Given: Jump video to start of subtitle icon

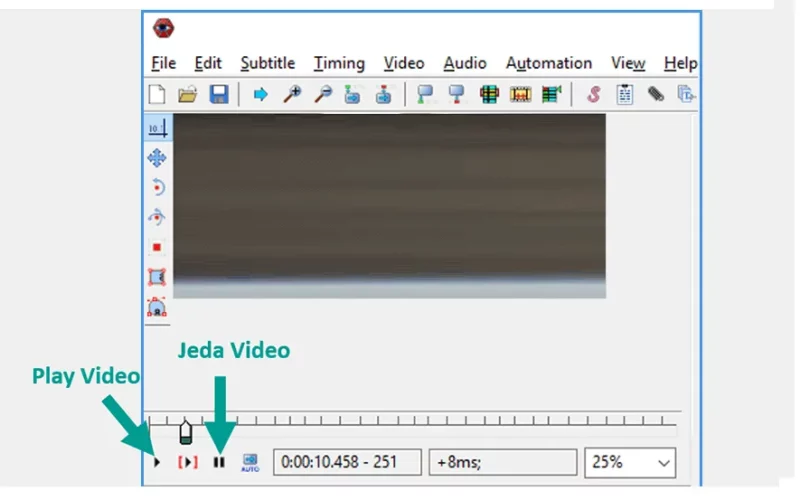Looking at the screenshot, I should pos(353,94).
